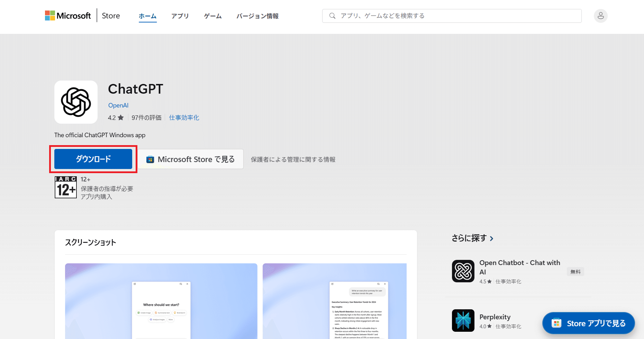Open the user account profile icon
Viewport: 644px width, 339px height.
(600, 16)
